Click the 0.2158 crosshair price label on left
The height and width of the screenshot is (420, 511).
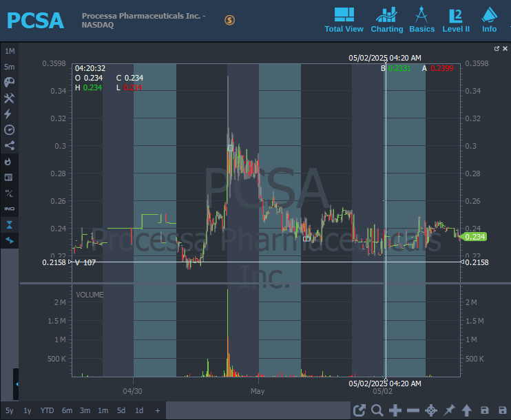tap(54, 262)
